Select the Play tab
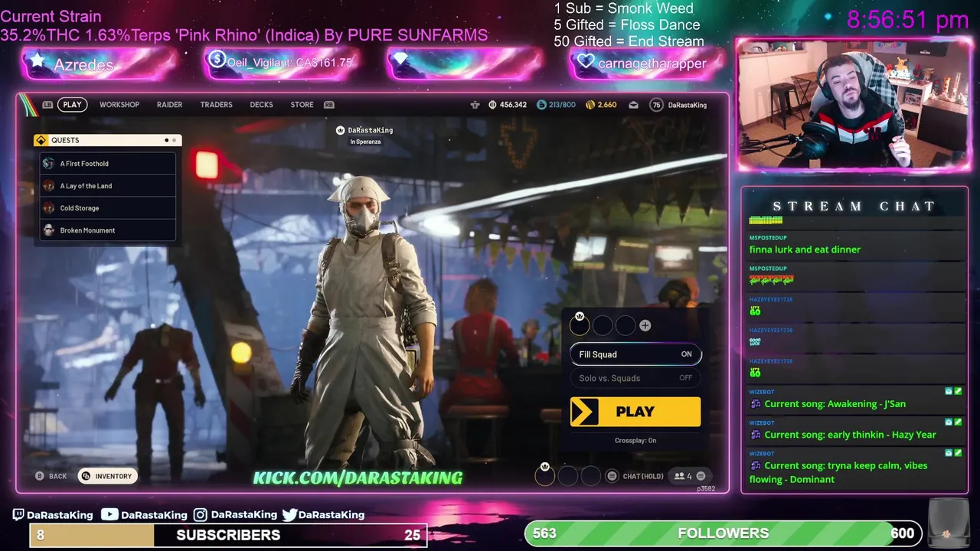 click(x=72, y=105)
